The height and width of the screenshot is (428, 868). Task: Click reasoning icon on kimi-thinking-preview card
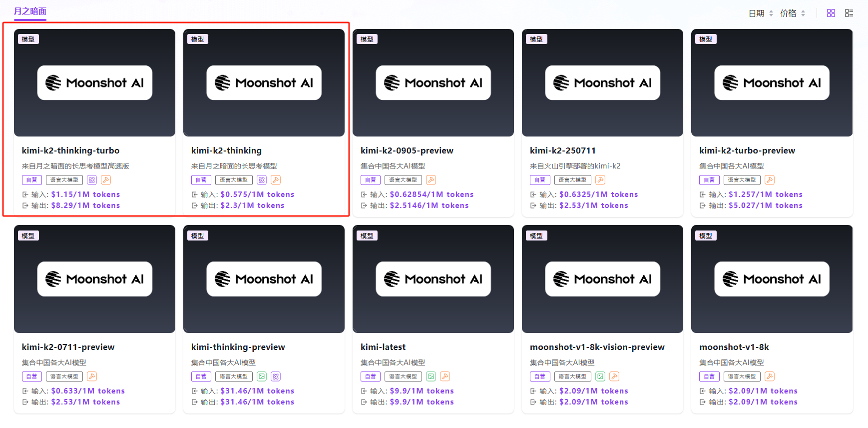[276, 376]
